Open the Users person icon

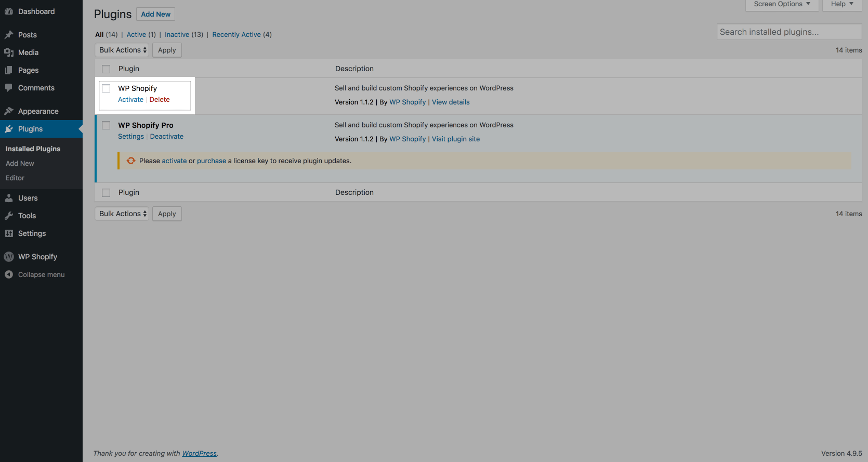(x=9, y=198)
